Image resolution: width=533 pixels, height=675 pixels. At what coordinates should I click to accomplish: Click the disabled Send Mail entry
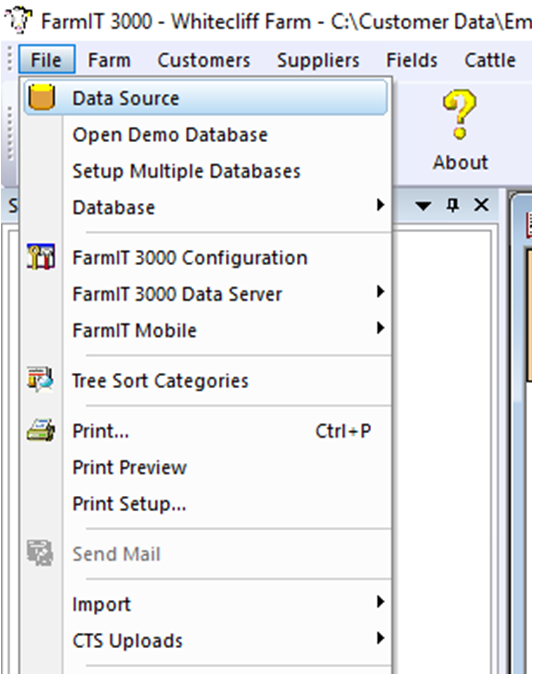click(206, 554)
